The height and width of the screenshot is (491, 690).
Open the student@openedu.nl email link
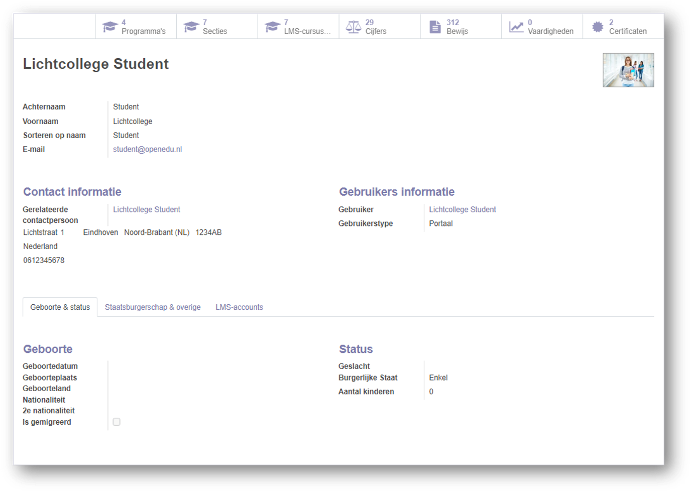(x=147, y=149)
